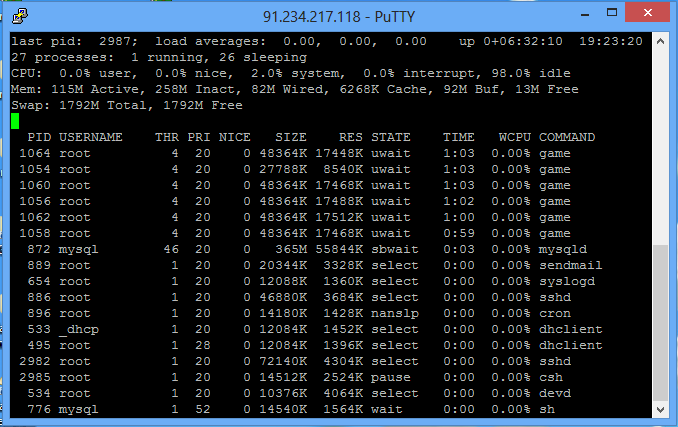
Task: Click the uptime value 0+06:32:10
Action: tap(523, 41)
